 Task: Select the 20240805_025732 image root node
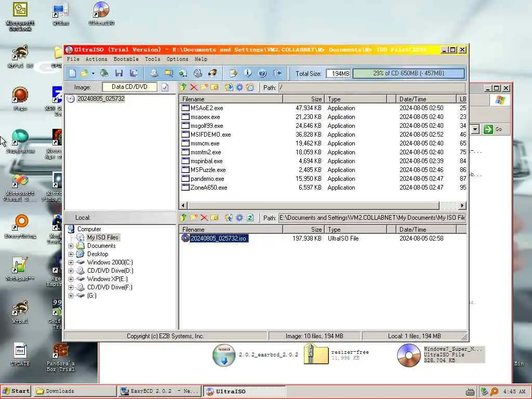pos(101,99)
